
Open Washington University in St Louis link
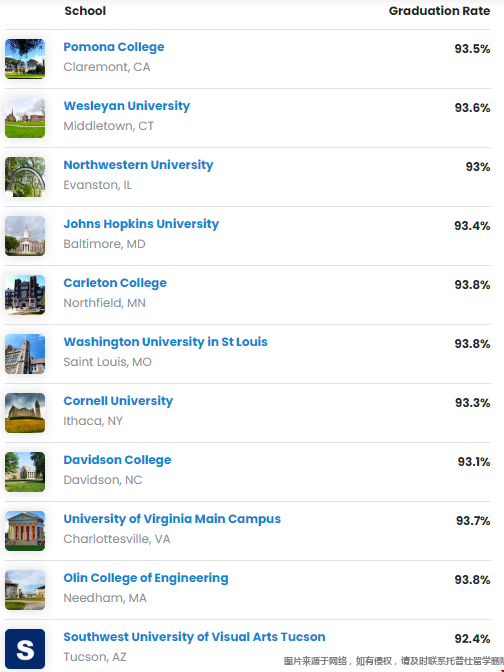(x=165, y=342)
